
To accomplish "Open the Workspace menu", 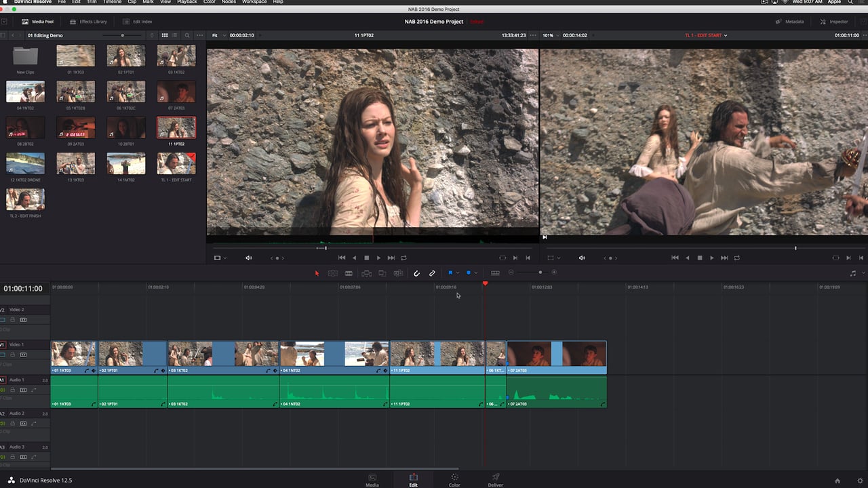I will (254, 2).
